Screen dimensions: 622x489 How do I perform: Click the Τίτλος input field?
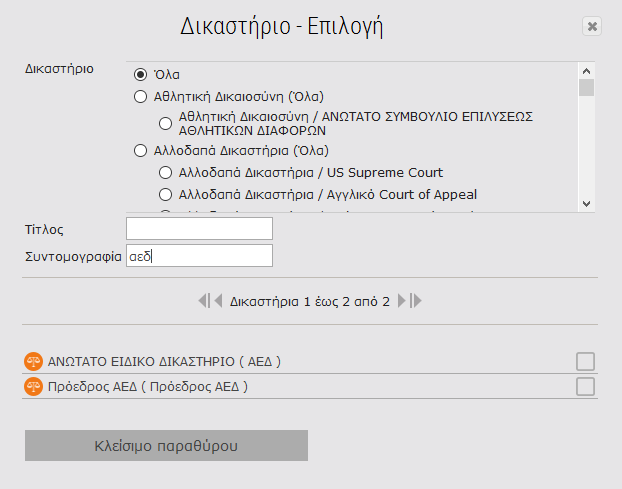200,229
